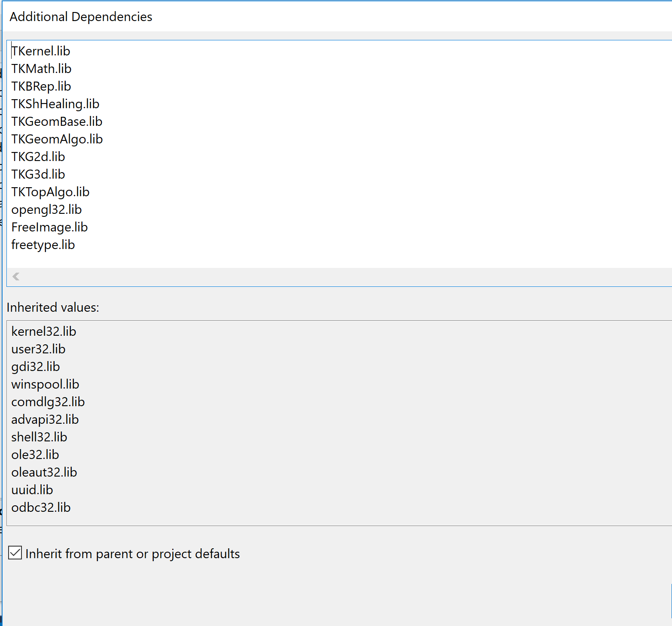Viewport: 672px width, 626px height.
Task: Click the opengl32.lib dependency line
Action: click(46, 210)
